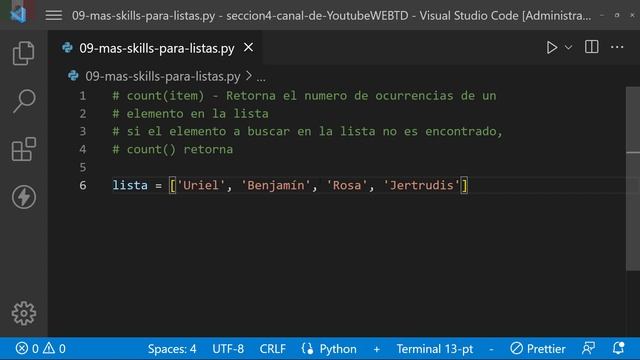Click comment text 'count() retorna'
The width and height of the screenshot is (640, 360).
point(180,149)
